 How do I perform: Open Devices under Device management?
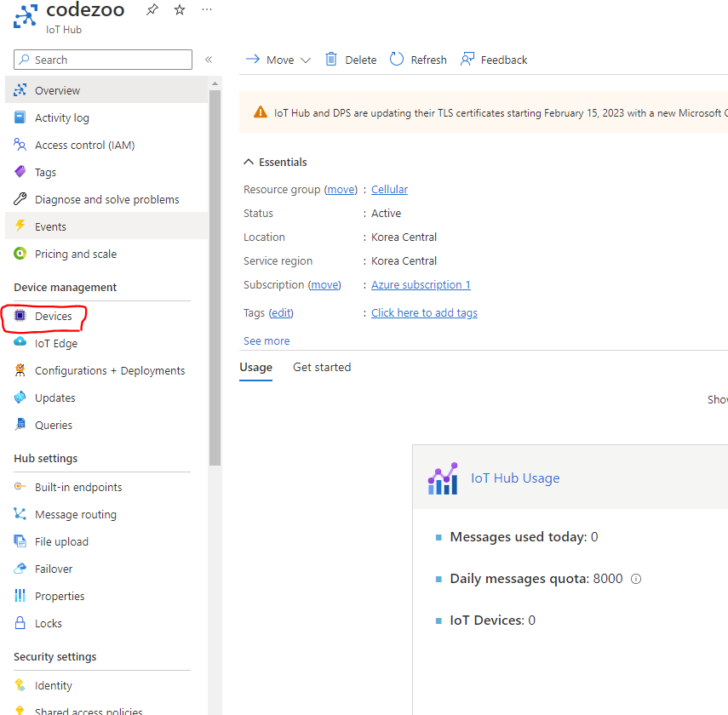coord(106,316)
